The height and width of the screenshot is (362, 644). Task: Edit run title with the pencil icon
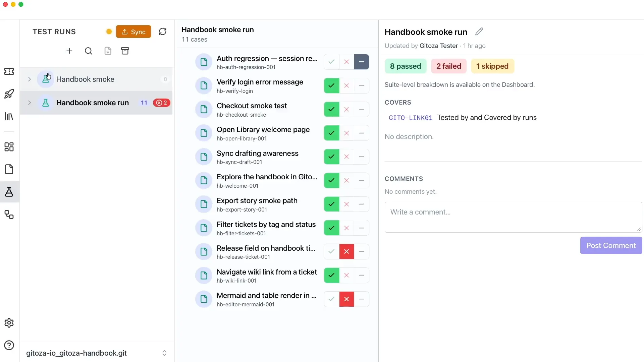pos(479,32)
